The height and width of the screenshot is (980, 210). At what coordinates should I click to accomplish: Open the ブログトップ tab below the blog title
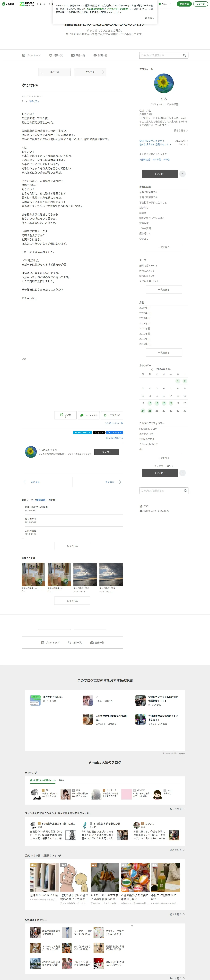31,55
